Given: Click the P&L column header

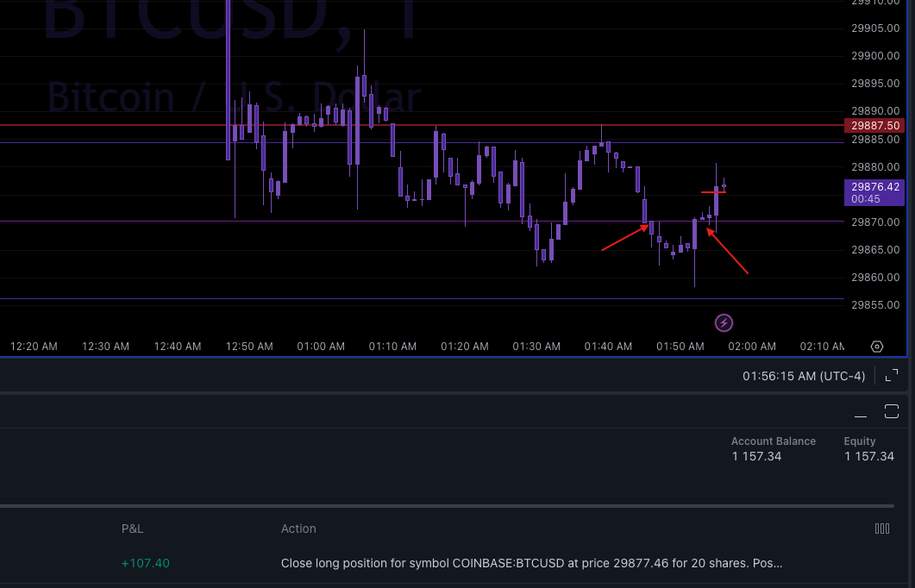Looking at the screenshot, I should coord(132,529).
